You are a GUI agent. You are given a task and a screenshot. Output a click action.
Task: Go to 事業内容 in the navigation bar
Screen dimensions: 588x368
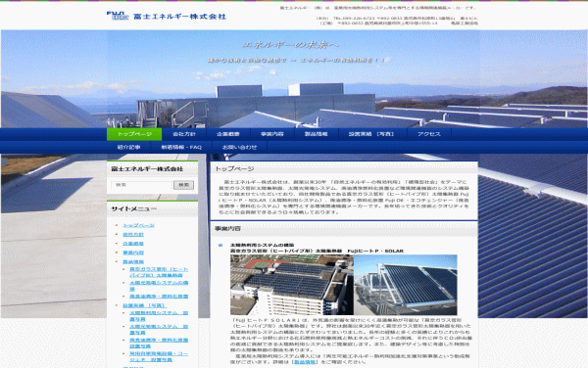(272, 134)
